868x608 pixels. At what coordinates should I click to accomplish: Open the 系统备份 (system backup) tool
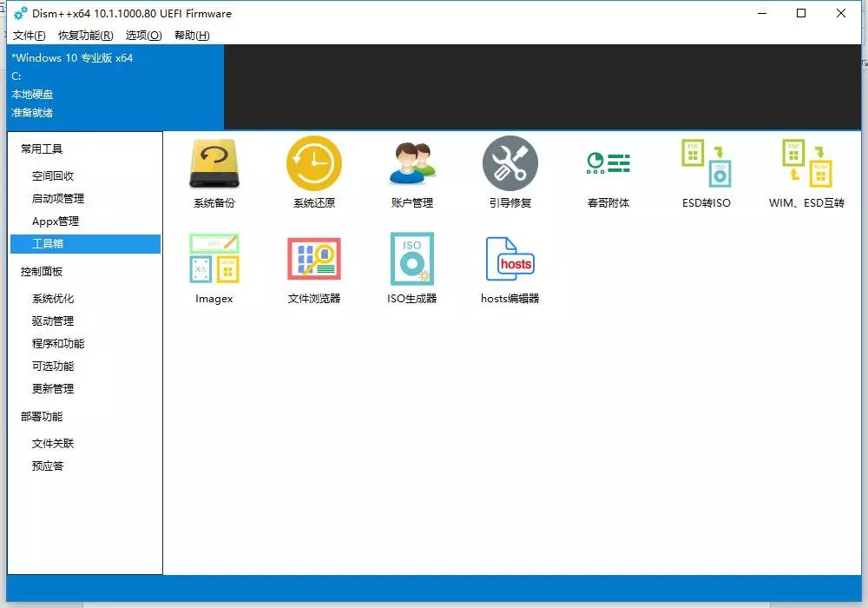(214, 172)
